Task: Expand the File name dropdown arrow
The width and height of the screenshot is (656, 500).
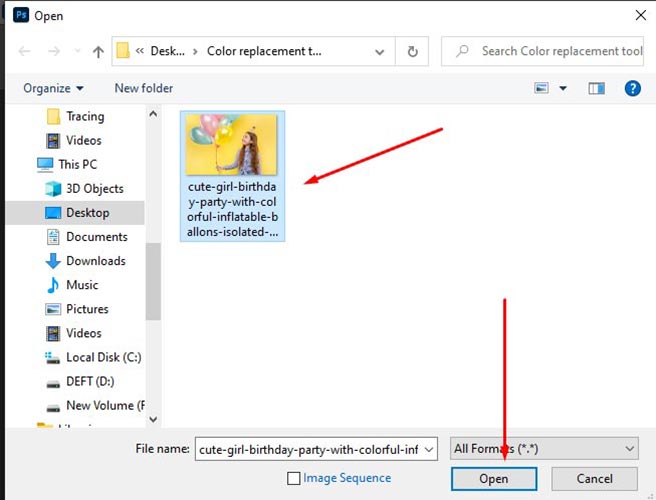Action: pyautogui.click(x=428, y=449)
